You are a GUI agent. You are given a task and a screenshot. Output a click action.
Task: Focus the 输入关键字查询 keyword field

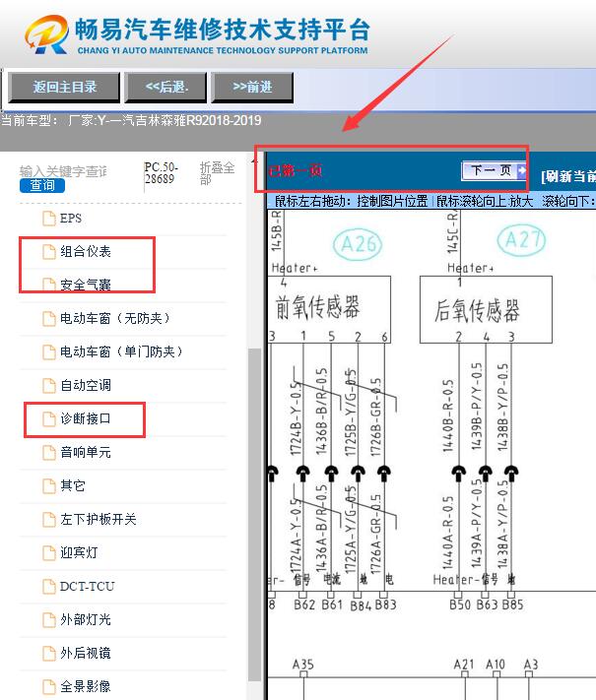click(63, 171)
